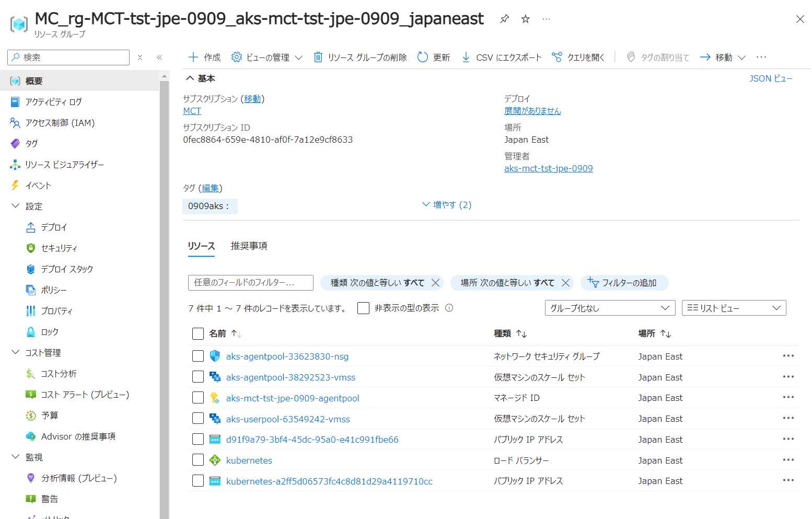Open the グループ化なし dropdown
This screenshot has width=812, height=519.
[610, 308]
